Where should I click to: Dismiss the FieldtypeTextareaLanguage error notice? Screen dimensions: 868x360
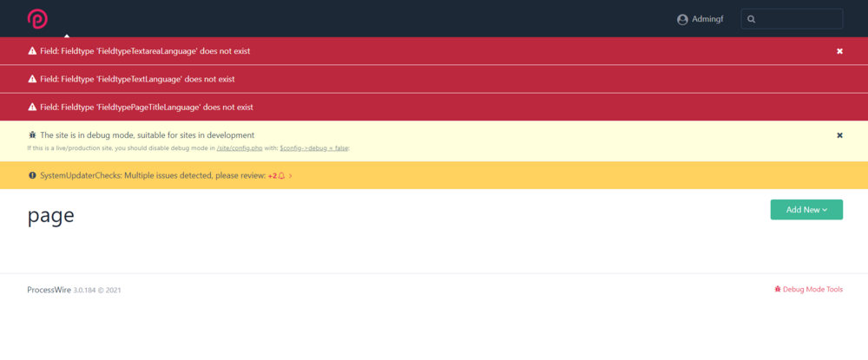(x=839, y=51)
